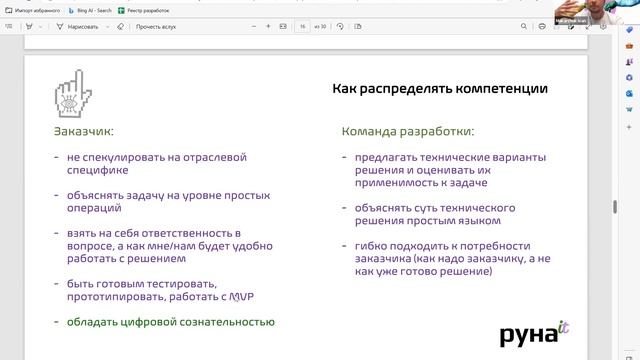Switch the page view layout
Viewport: 640px width, 360px height.
point(358,27)
